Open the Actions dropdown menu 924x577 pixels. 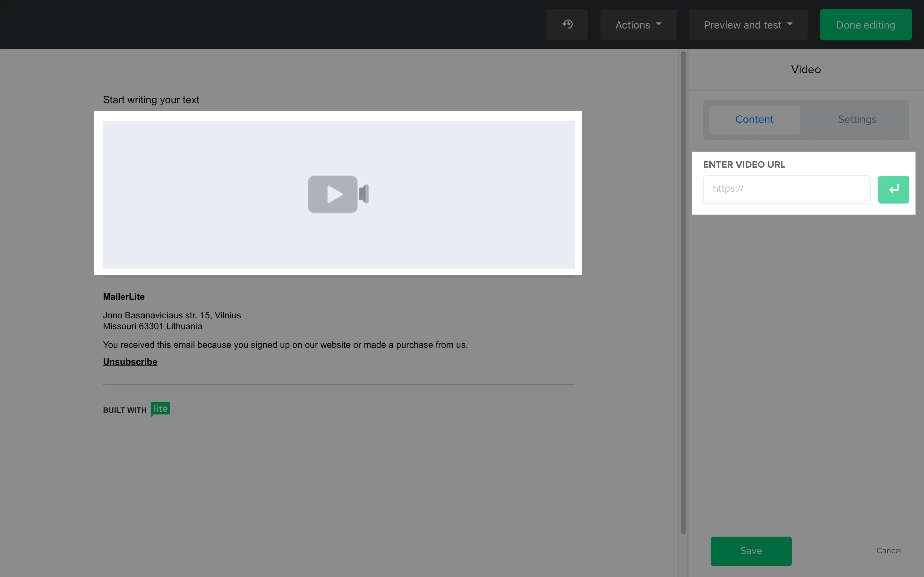(x=637, y=25)
